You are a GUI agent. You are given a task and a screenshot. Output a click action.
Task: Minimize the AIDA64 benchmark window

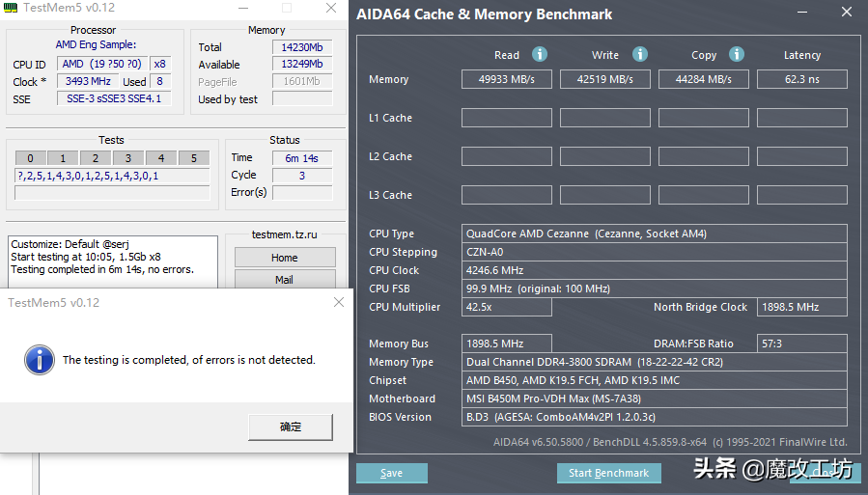(x=802, y=13)
